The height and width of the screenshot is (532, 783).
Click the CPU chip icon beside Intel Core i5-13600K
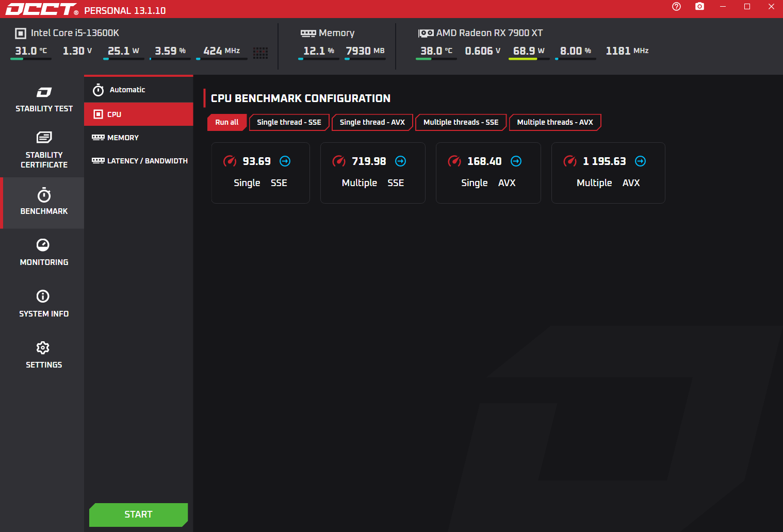coord(21,34)
